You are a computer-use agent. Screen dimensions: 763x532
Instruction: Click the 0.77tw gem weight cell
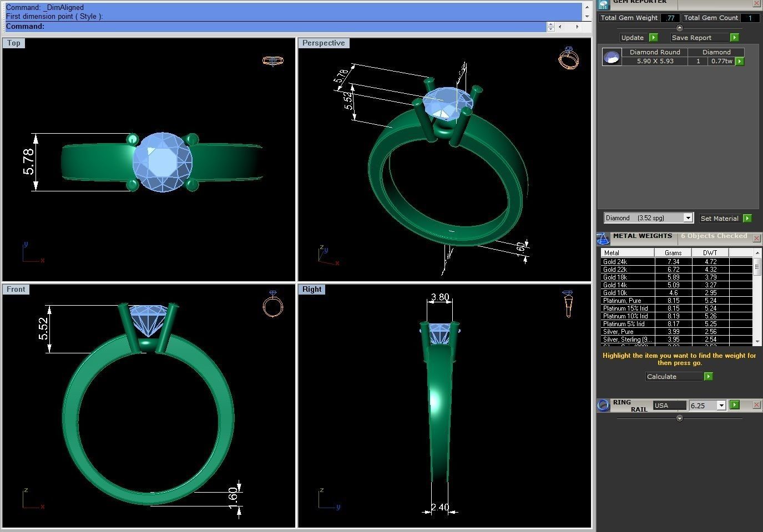(721, 61)
